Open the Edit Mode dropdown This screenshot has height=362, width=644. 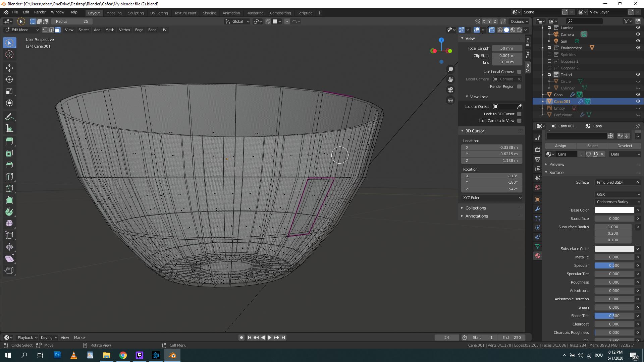[x=21, y=29]
